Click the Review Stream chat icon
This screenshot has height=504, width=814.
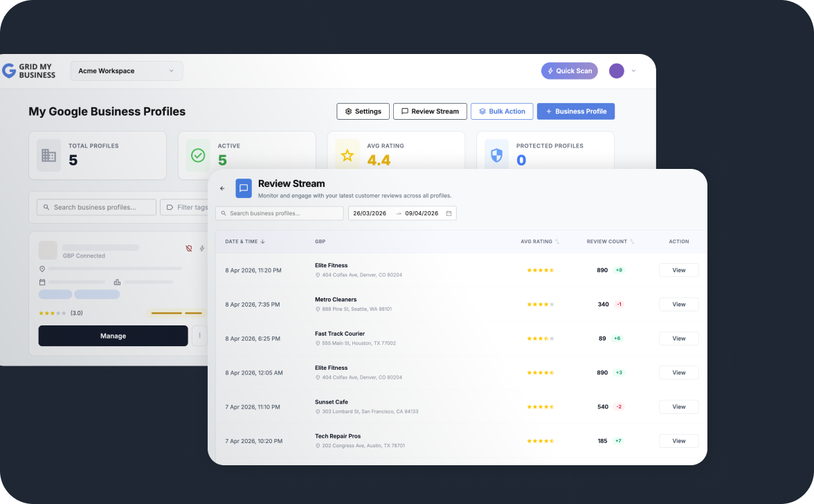[x=244, y=188]
